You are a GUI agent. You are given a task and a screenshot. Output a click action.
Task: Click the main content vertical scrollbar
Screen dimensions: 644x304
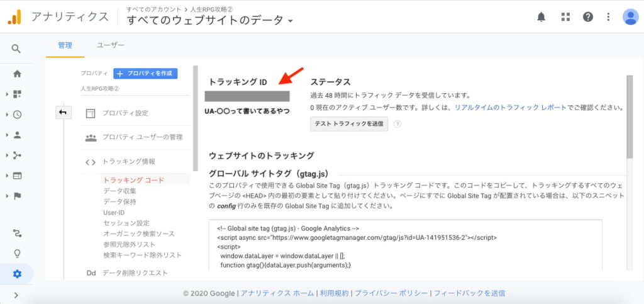tap(630, 116)
